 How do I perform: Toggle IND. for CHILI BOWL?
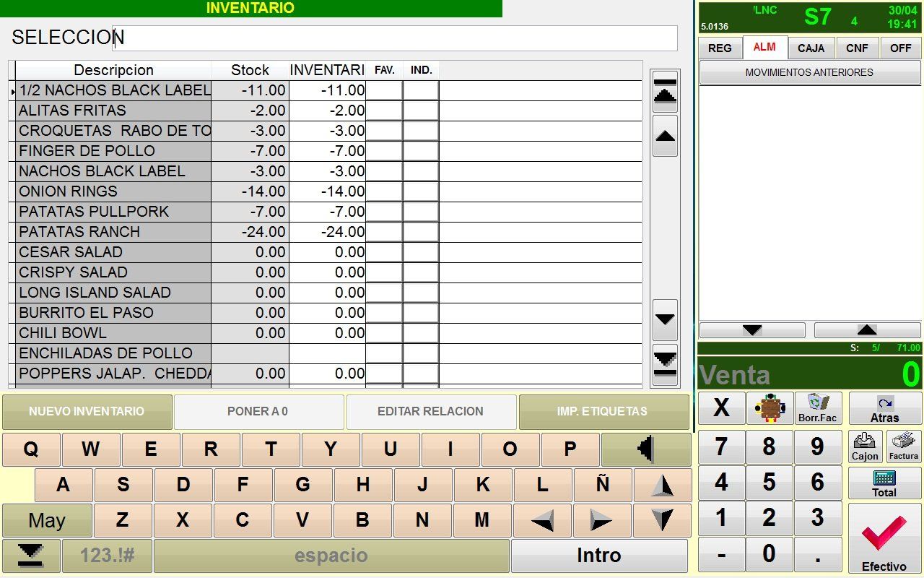[x=421, y=333]
